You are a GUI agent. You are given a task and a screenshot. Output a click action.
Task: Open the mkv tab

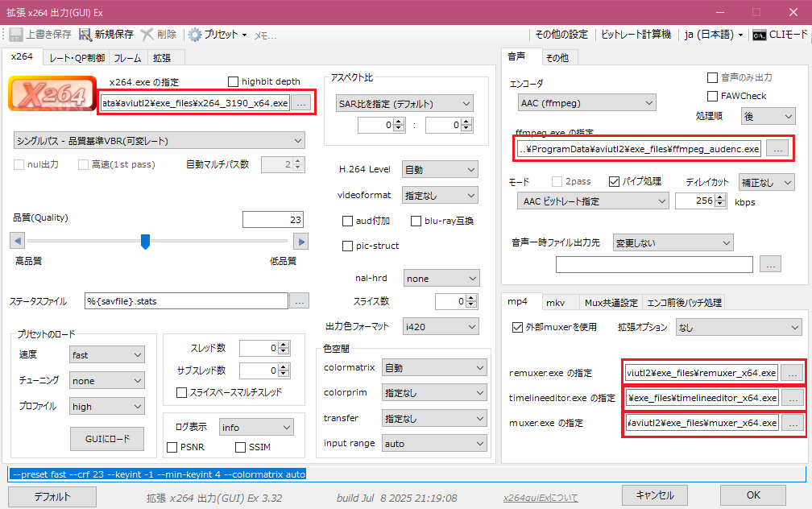coord(555,303)
